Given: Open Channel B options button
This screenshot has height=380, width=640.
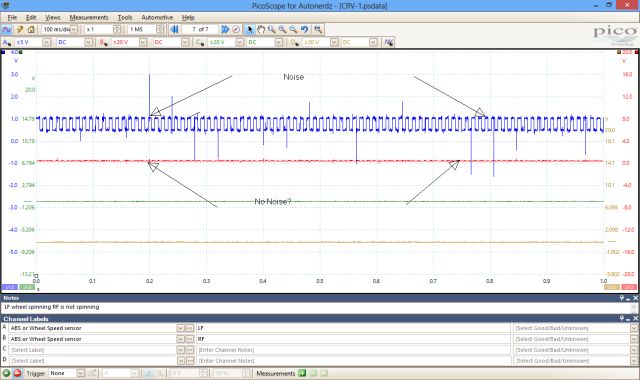Looking at the screenshot, I should tap(104, 42).
